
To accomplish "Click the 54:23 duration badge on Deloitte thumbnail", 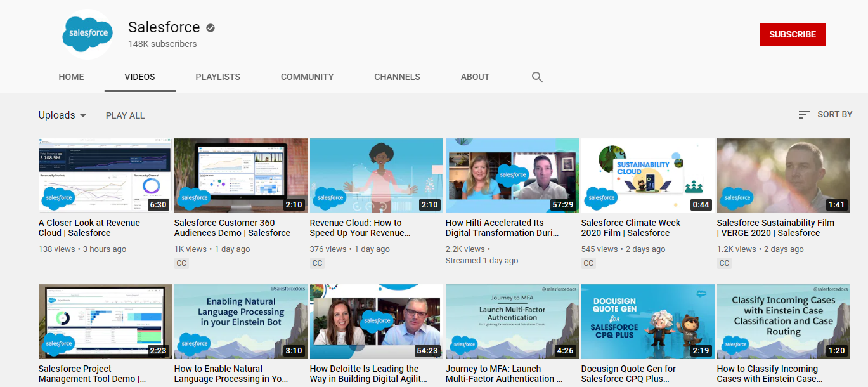I will (427, 351).
